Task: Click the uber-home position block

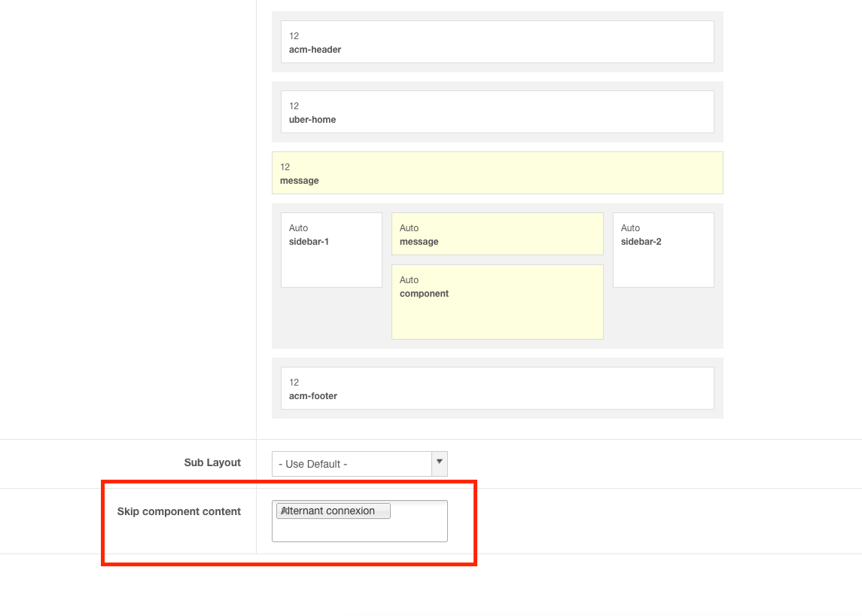Action: click(497, 112)
